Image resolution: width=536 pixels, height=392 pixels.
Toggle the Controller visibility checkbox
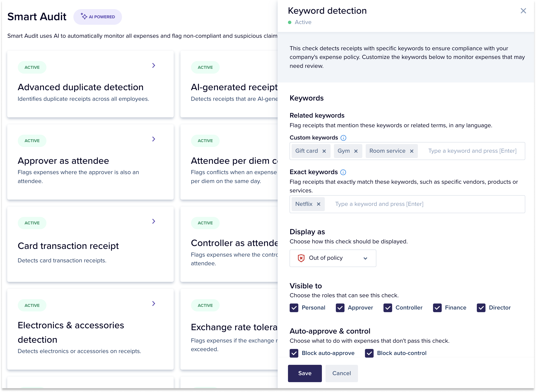(388, 308)
